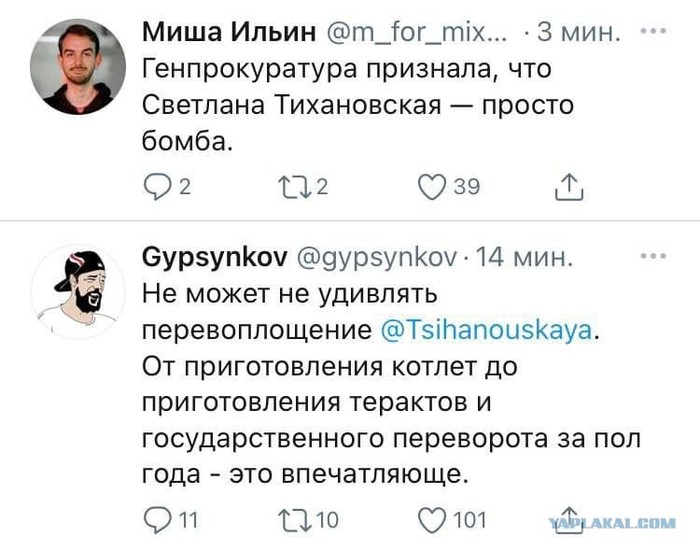Viewport: 700px width, 551px height.
Task: Open replies on Gypsynkov's tweet
Action: click(157, 519)
